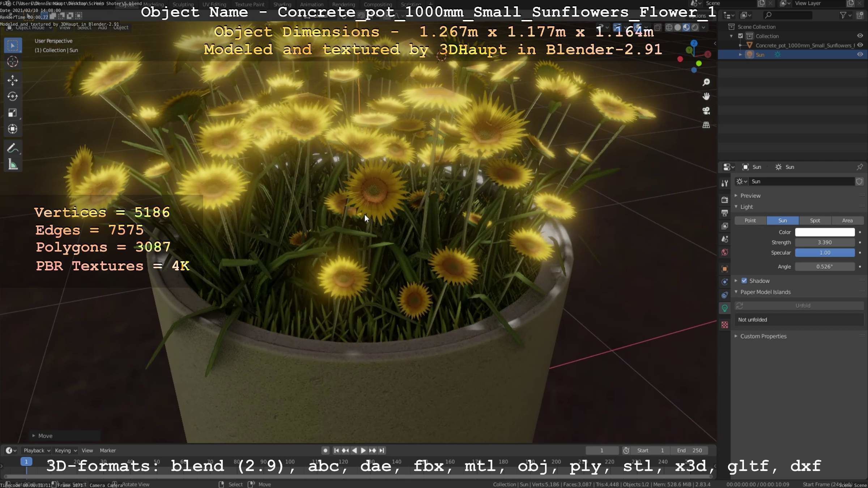Image resolution: width=868 pixels, height=488 pixels.
Task: Click the Strength value field
Action: click(x=825, y=243)
